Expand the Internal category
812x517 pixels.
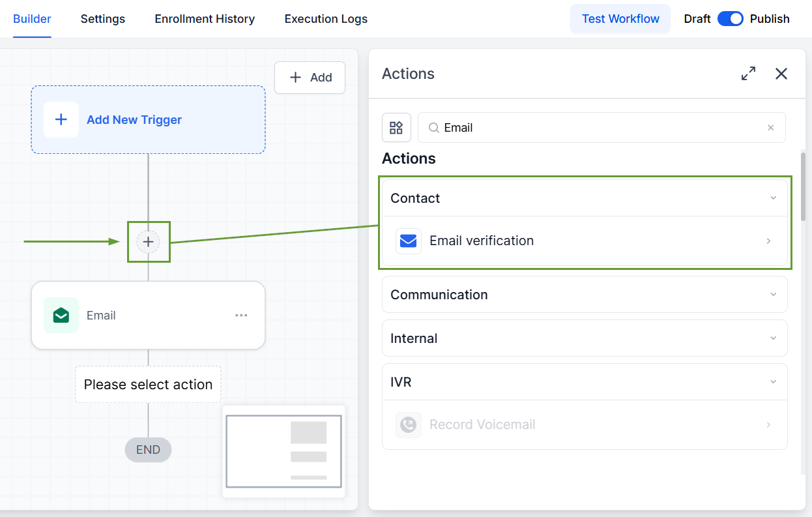click(x=585, y=338)
